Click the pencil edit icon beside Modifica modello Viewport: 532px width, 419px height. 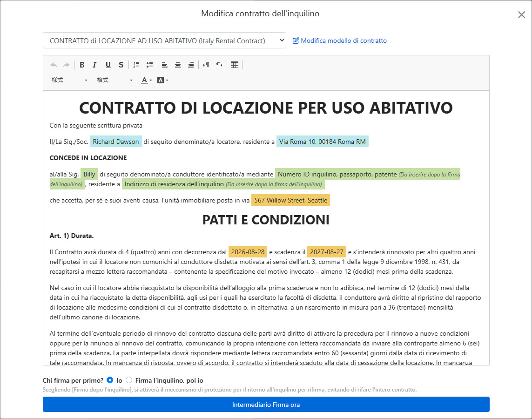pos(296,41)
